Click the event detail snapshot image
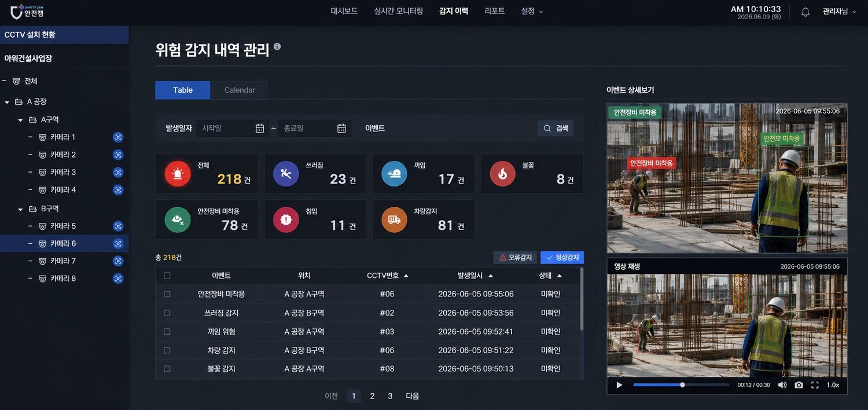 pyautogui.click(x=727, y=178)
